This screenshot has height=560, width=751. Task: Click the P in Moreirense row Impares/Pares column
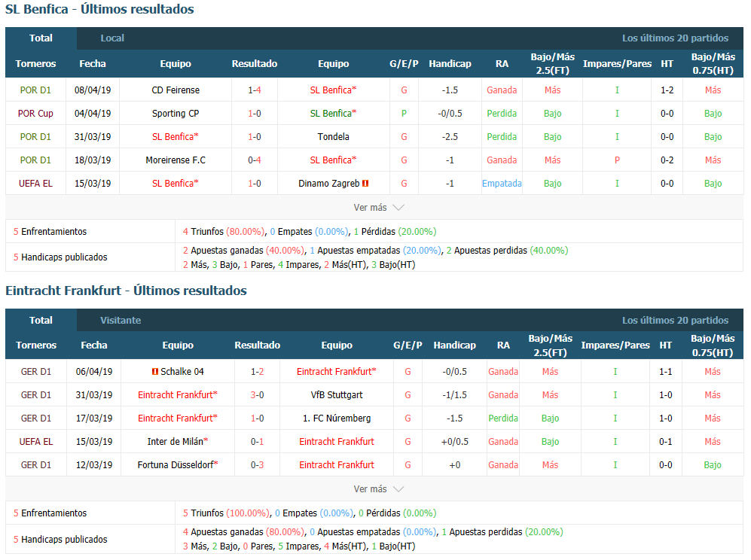click(617, 160)
